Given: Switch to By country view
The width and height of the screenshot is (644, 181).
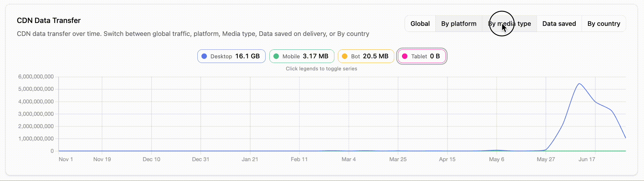Looking at the screenshot, I should click(604, 24).
